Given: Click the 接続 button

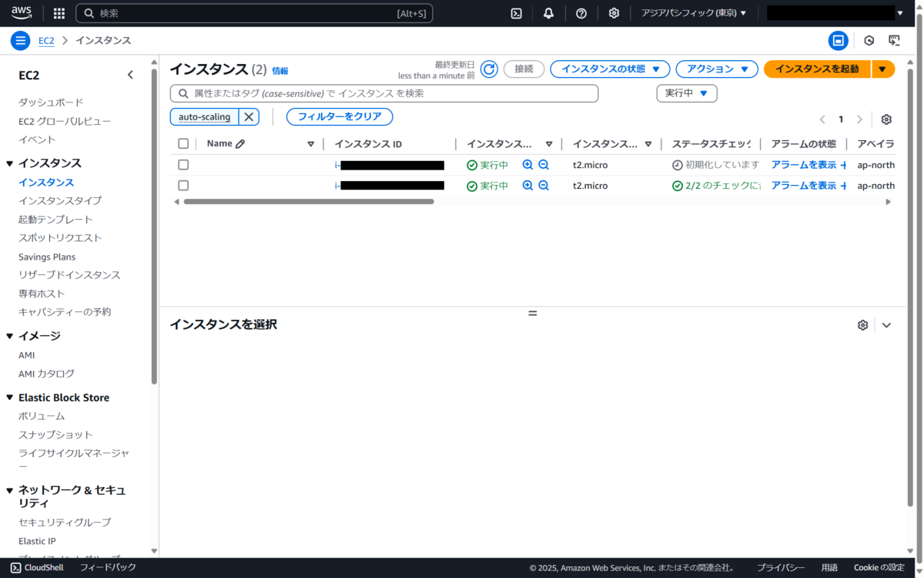Looking at the screenshot, I should click(524, 69).
